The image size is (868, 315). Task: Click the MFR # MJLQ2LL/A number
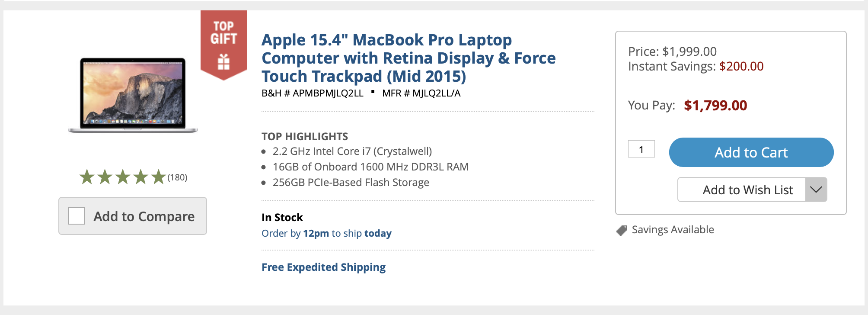coord(421,93)
